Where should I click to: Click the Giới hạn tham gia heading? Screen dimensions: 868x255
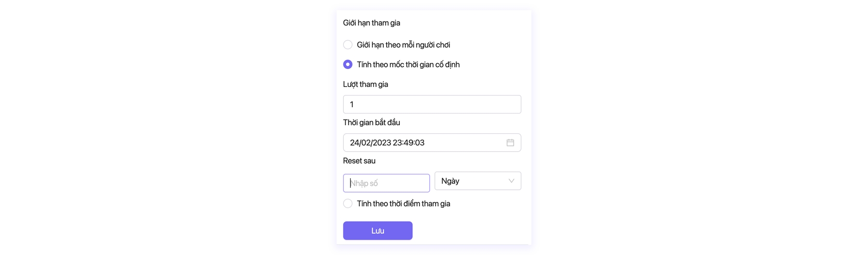pyautogui.click(x=371, y=23)
